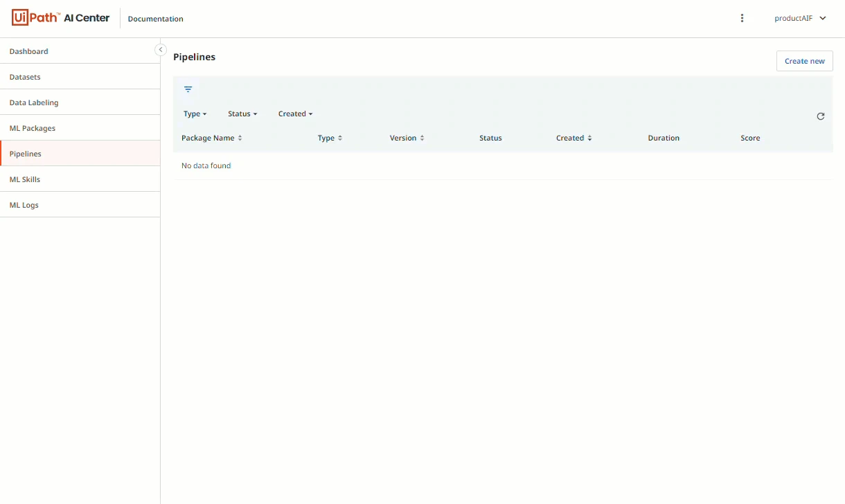Click the Pipelines page heading
The image size is (845, 504).
194,57
